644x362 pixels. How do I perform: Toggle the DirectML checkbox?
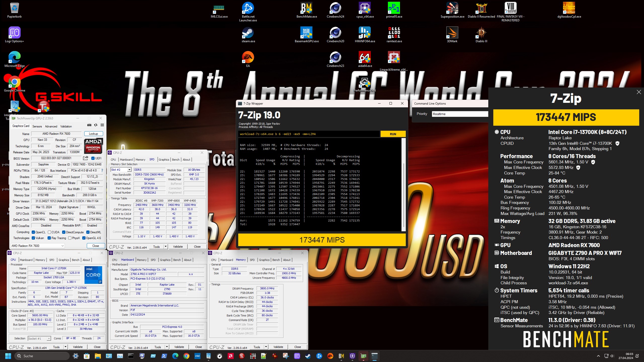(88, 232)
